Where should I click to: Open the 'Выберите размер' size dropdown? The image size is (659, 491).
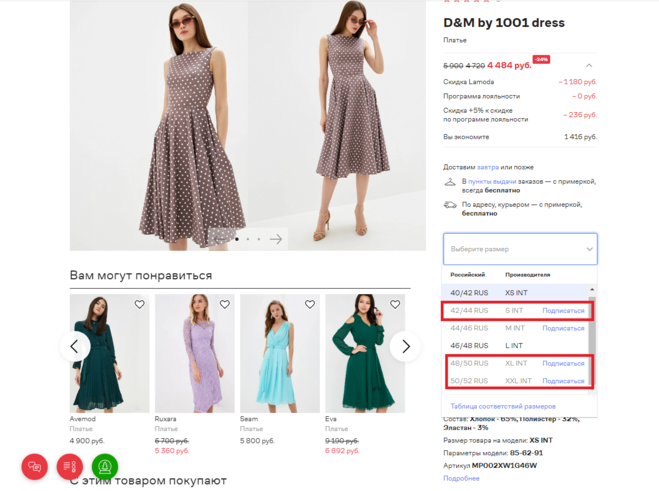pos(519,249)
